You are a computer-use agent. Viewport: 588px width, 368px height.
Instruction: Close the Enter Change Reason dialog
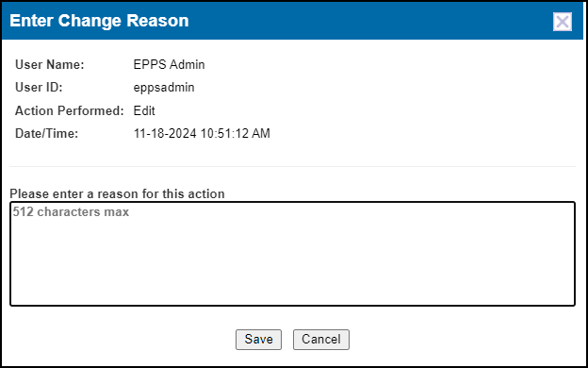point(563,22)
